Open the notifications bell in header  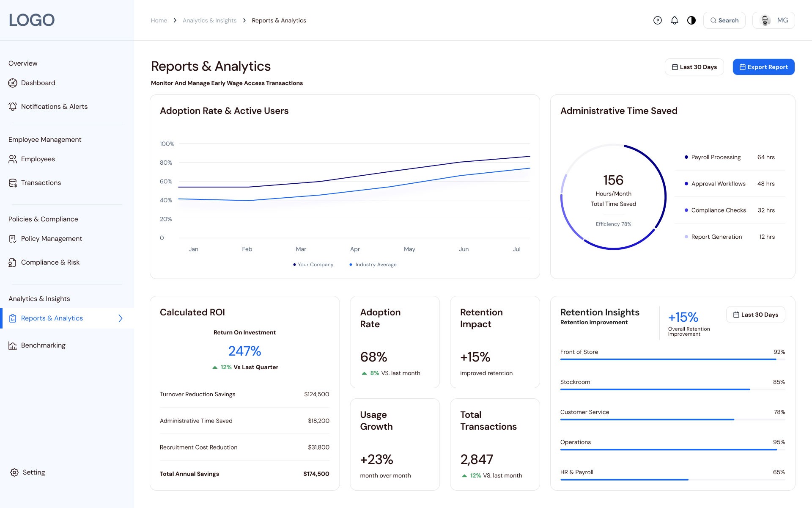point(675,20)
